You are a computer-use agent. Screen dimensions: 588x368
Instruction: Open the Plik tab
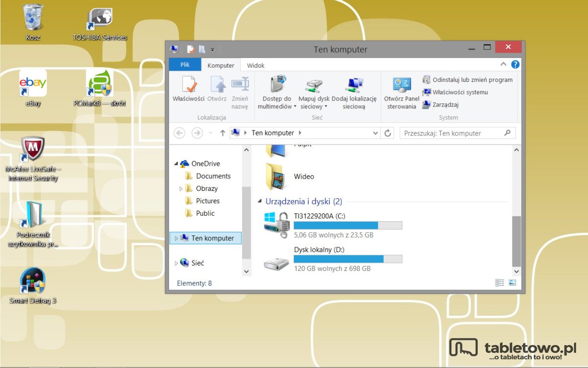(185, 65)
